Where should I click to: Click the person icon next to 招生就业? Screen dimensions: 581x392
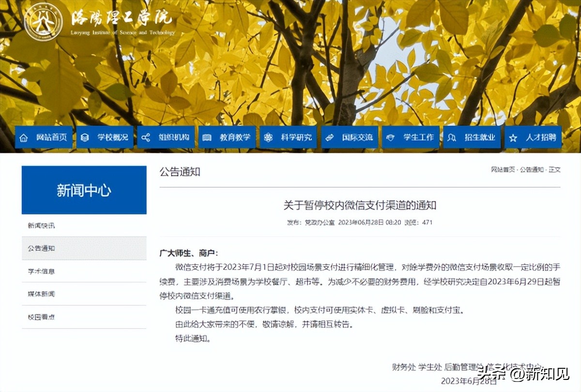coord(451,137)
